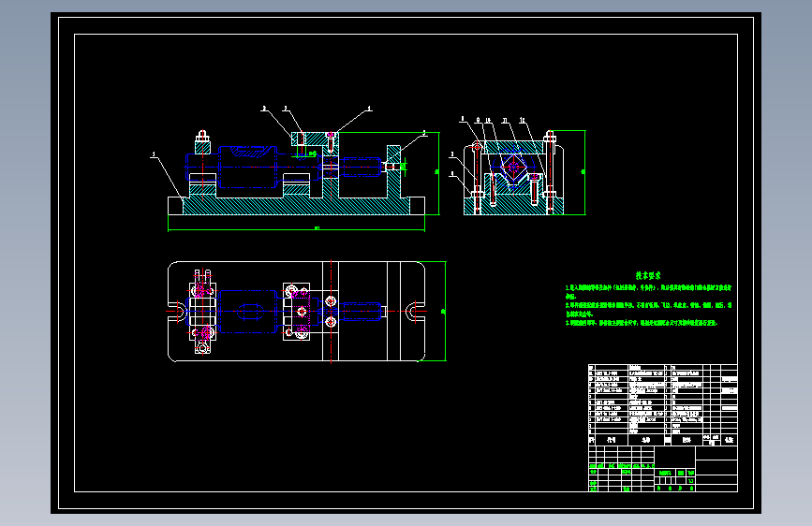Click the parts list table header row
Image resolution: width=812 pixels, height=526 pixels.
tap(663, 440)
